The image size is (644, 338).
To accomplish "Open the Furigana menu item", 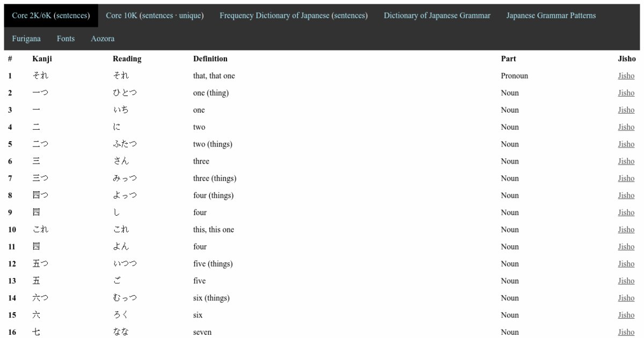I will (x=26, y=39).
